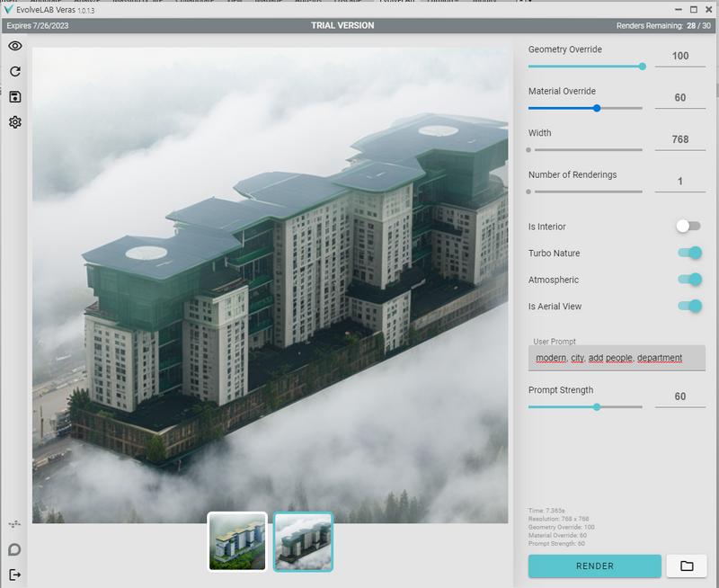Click the Prompt Strength slider handle
719x588 pixels.
coord(597,407)
